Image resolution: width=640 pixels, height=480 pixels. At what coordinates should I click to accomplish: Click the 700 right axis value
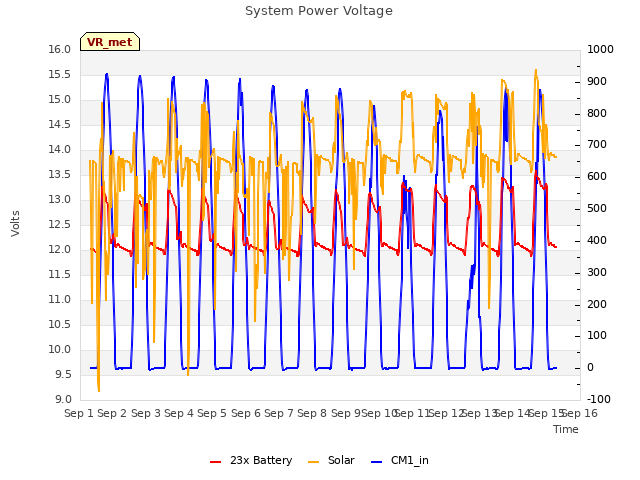click(597, 145)
